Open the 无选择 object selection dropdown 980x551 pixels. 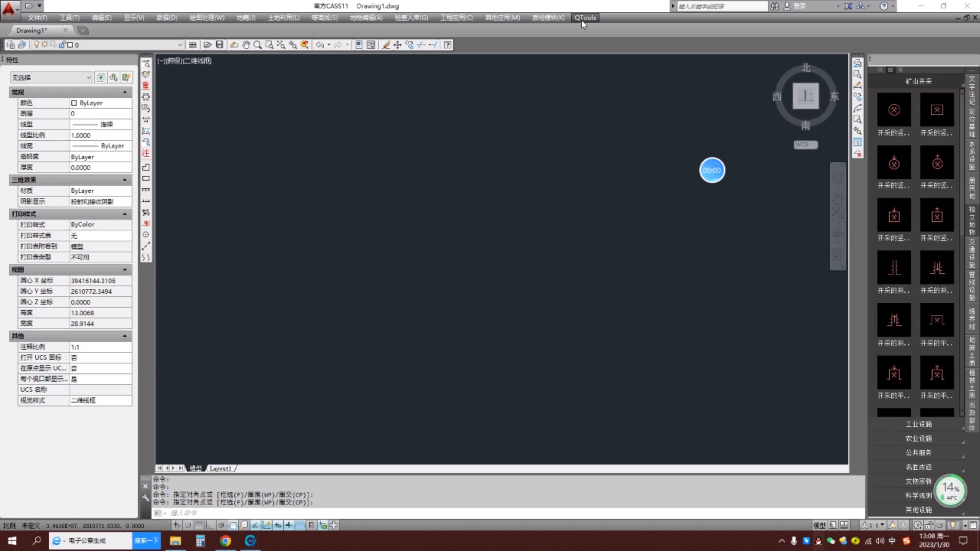click(x=88, y=78)
